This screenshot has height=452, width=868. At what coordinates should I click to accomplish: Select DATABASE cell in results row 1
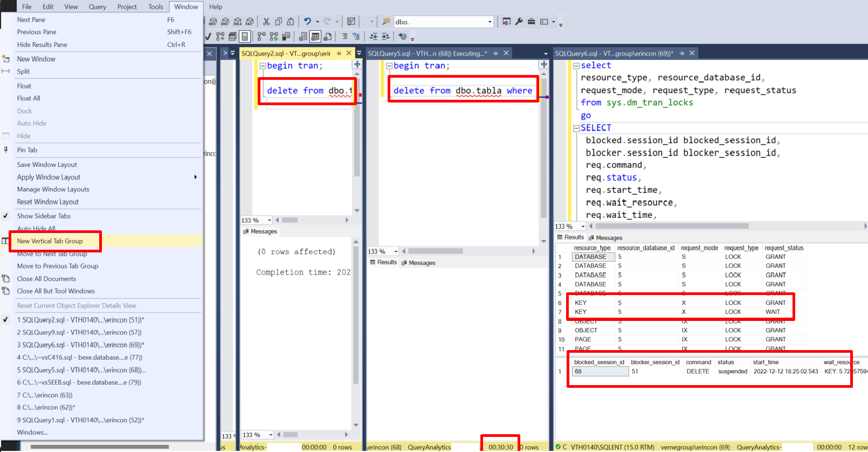click(593, 257)
